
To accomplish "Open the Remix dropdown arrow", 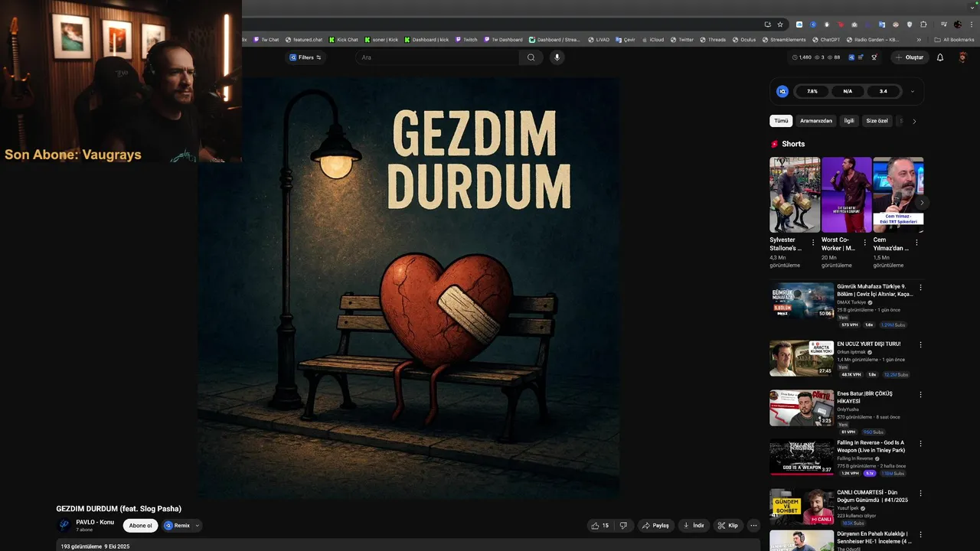I will 198,526.
